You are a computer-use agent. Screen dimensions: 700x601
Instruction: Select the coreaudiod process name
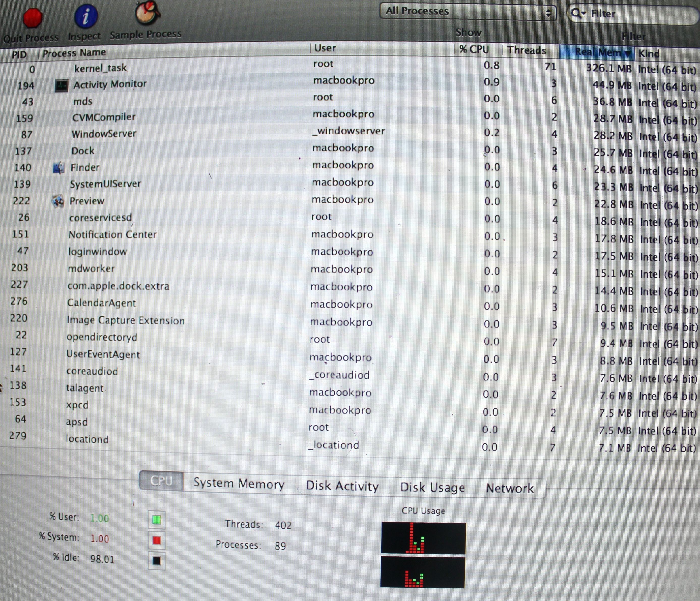pos(92,371)
